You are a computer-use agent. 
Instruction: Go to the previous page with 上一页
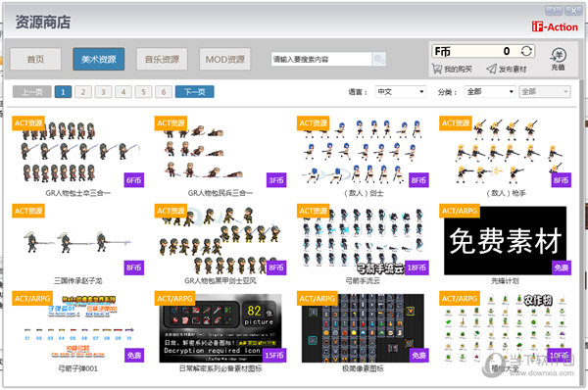coord(32,92)
